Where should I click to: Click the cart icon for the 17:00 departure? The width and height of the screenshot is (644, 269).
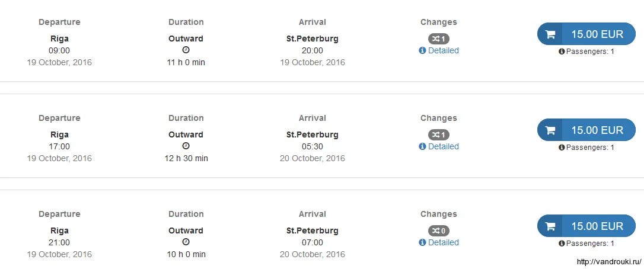point(550,130)
